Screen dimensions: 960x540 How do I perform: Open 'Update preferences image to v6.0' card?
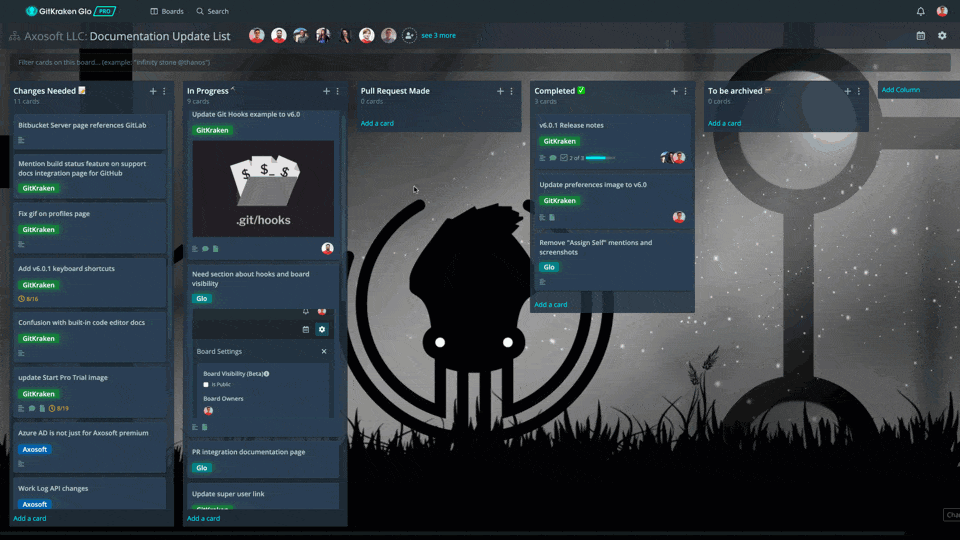pos(612,201)
